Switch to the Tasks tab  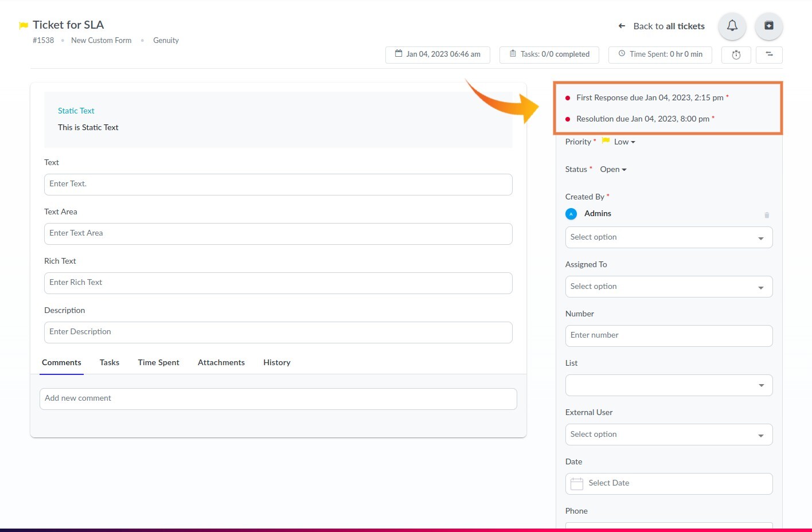pyautogui.click(x=110, y=363)
